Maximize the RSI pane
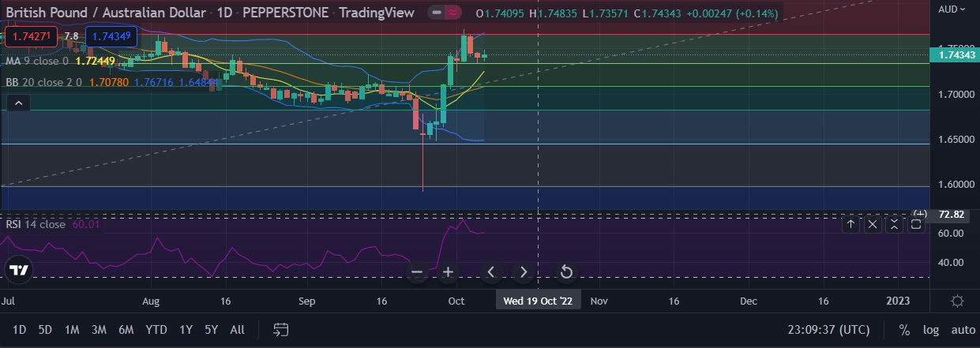 916,224
